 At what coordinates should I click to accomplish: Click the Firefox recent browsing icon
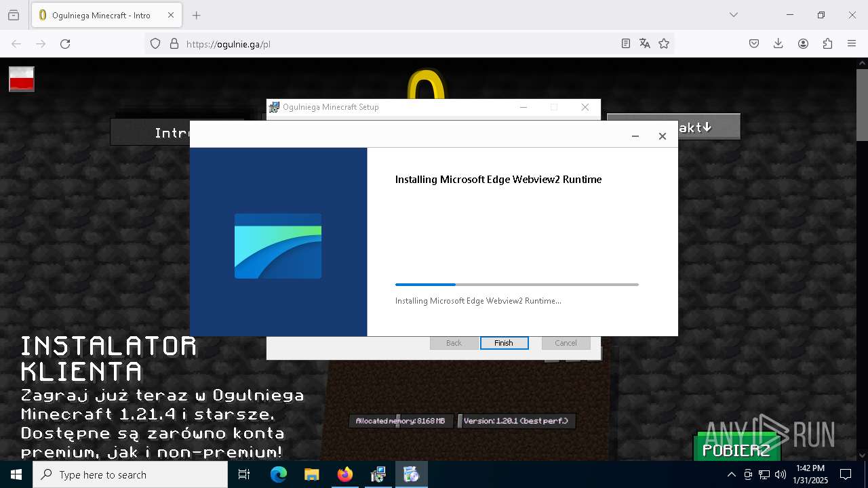coord(14,15)
